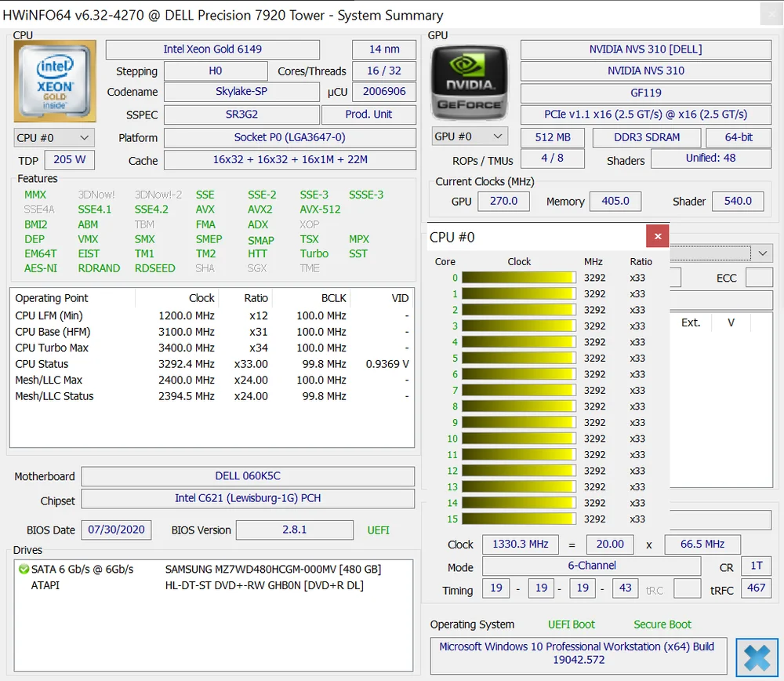
Task: Click the DDR3 SDRAM memory type field
Action: coord(647,137)
